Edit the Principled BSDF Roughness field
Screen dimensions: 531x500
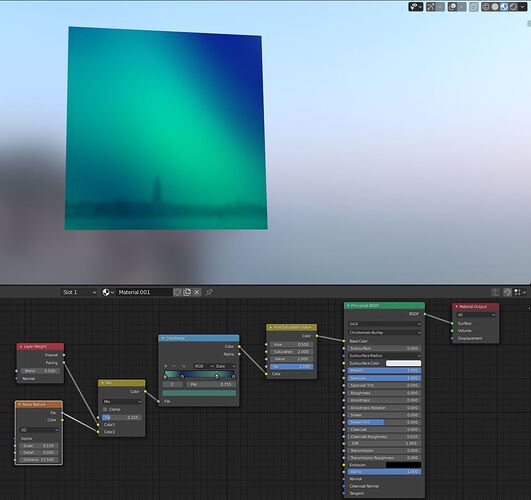click(385, 393)
